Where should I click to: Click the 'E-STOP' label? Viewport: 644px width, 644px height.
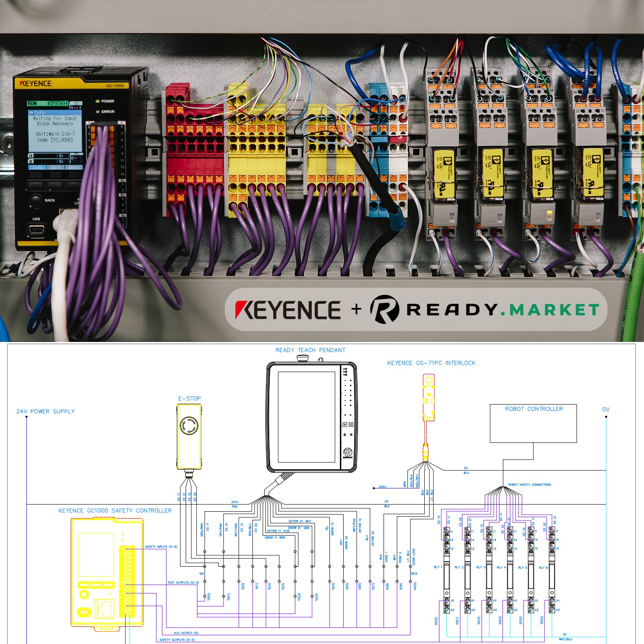coord(189,398)
